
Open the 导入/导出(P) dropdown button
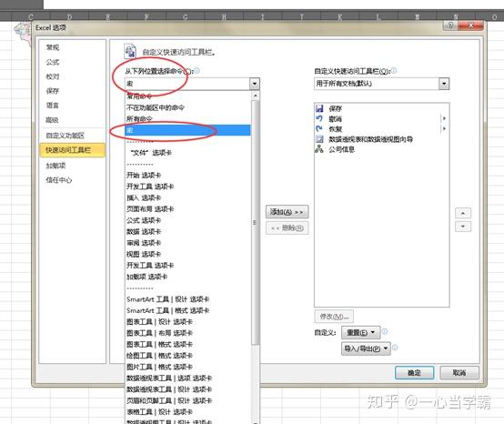366,348
